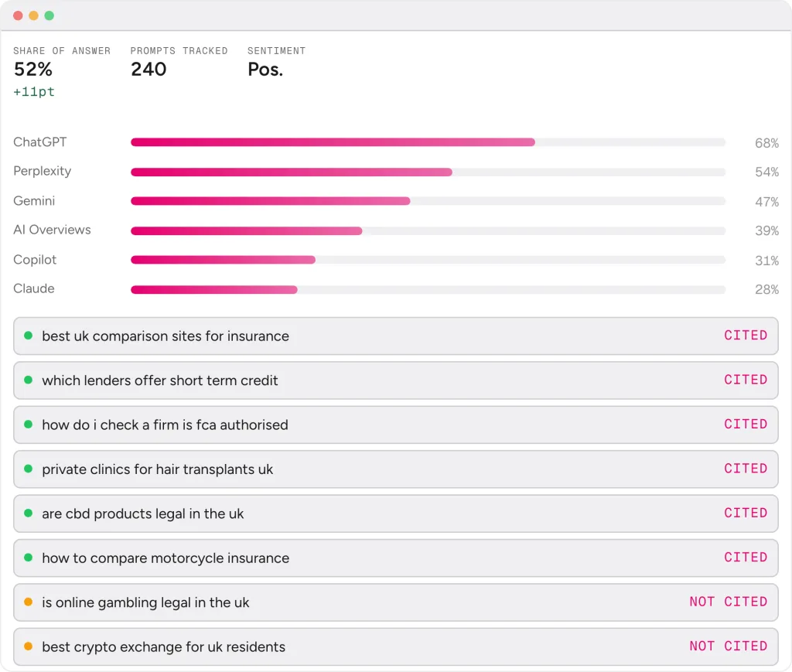Viewport: 792px width, 672px height.
Task: Click the orange dot beside 'is online gambling legal'
Action: 29,602
